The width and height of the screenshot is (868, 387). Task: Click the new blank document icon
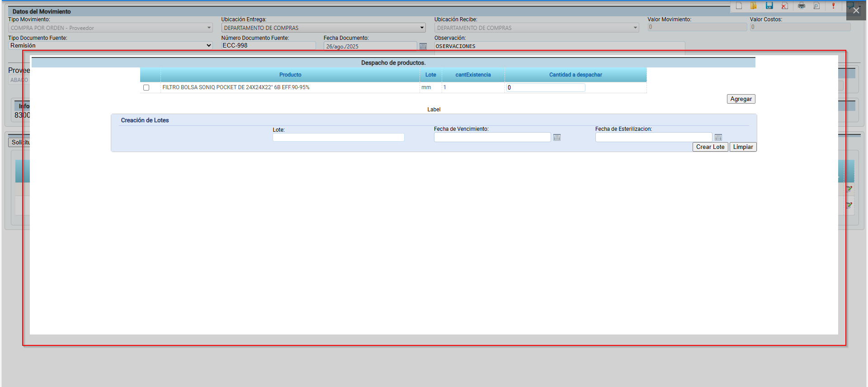pyautogui.click(x=739, y=6)
